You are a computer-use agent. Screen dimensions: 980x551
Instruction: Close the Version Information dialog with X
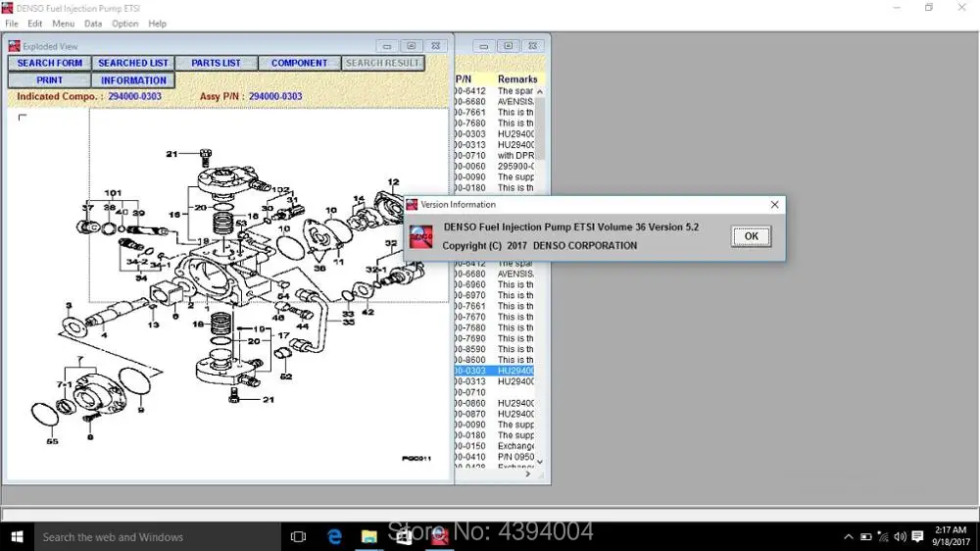774,205
